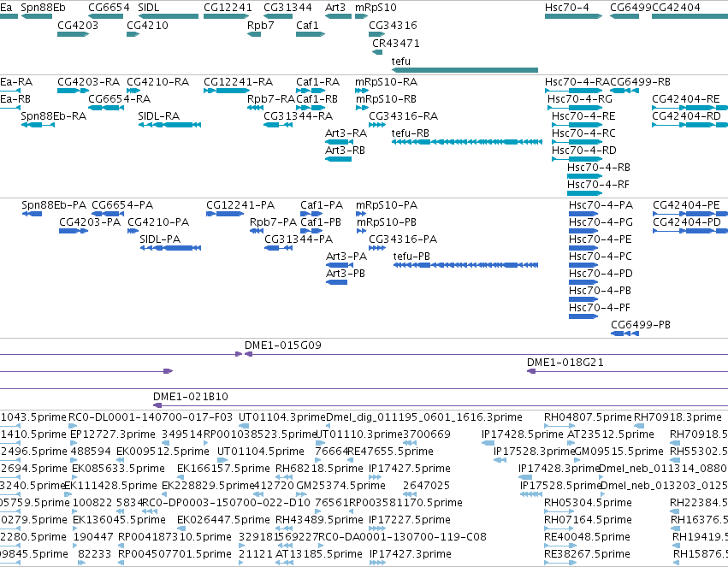The width and height of the screenshot is (728, 567).
Task: Select the tefu gene bar
Action: pyautogui.click(x=465, y=70)
